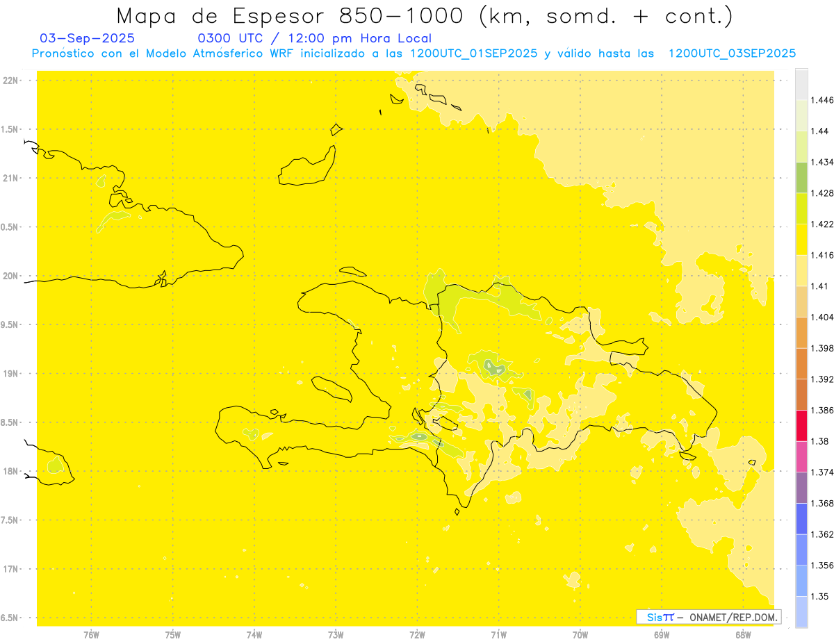Image resolution: width=834 pixels, height=644 pixels.
Task: Click colorbar value 1.44
Action: 819,131
